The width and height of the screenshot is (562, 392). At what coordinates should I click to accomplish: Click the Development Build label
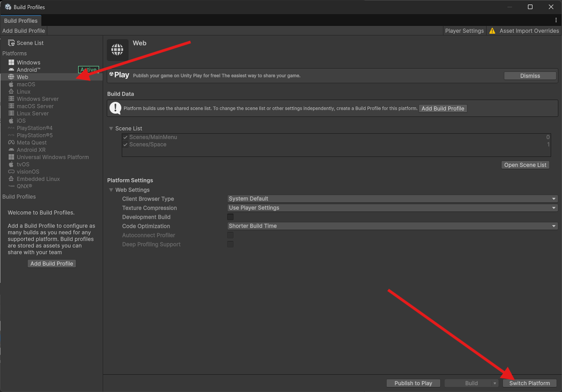(x=146, y=217)
